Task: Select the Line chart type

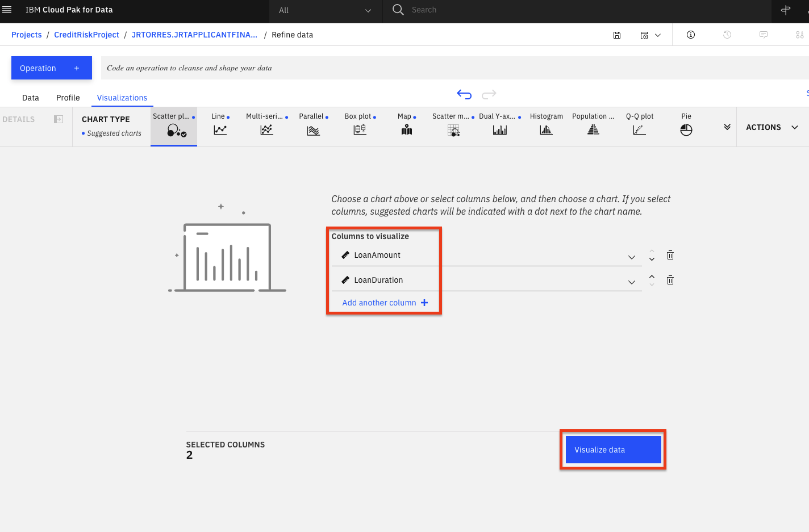Action: pyautogui.click(x=220, y=125)
